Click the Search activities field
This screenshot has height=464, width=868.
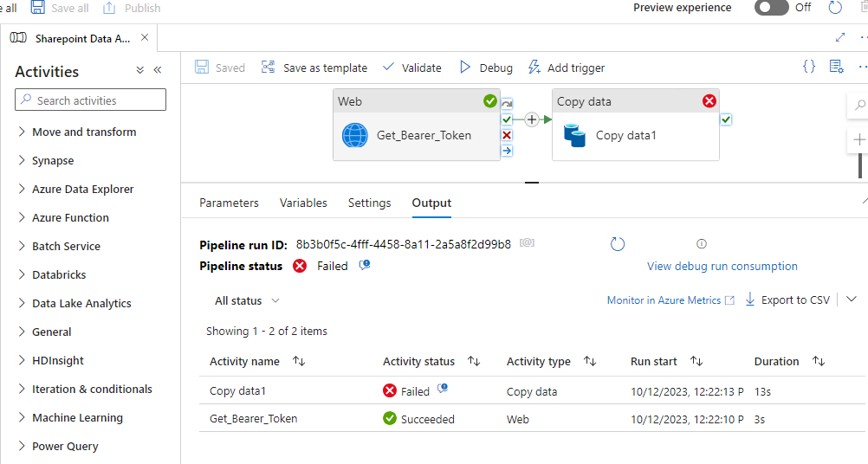[91, 100]
